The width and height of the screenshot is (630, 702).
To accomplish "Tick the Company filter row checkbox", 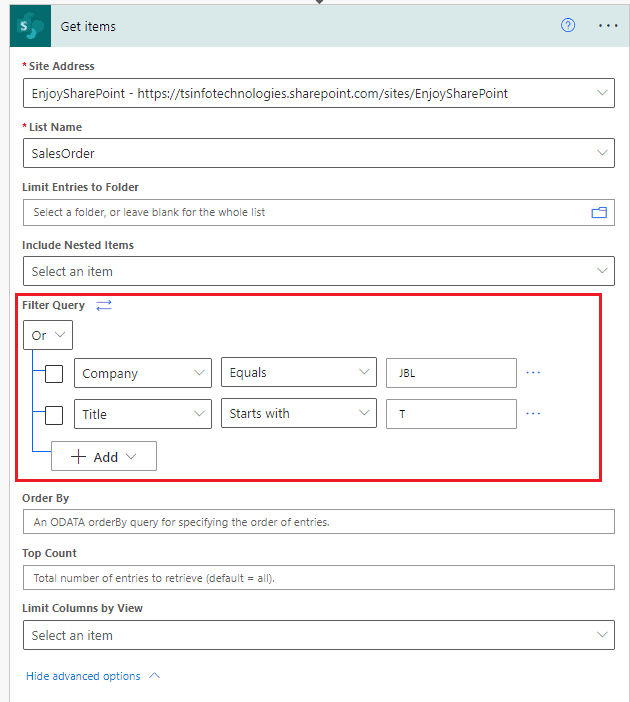I will click(x=54, y=374).
